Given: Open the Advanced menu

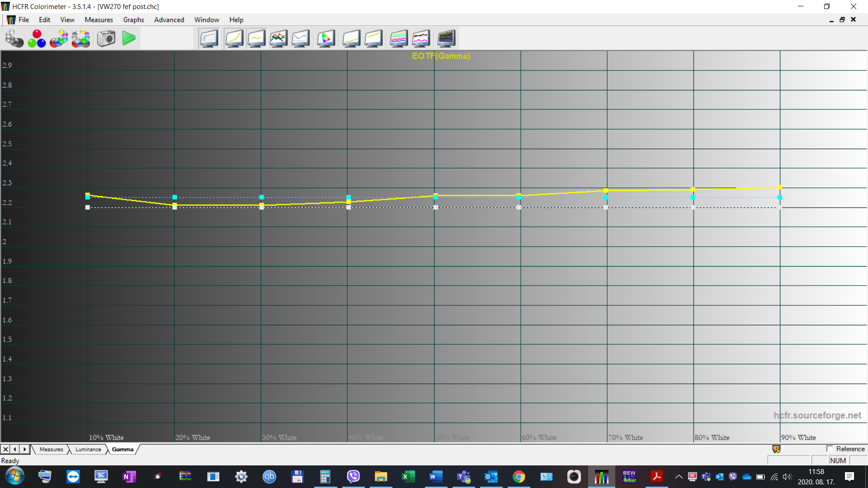Looking at the screenshot, I should point(169,20).
